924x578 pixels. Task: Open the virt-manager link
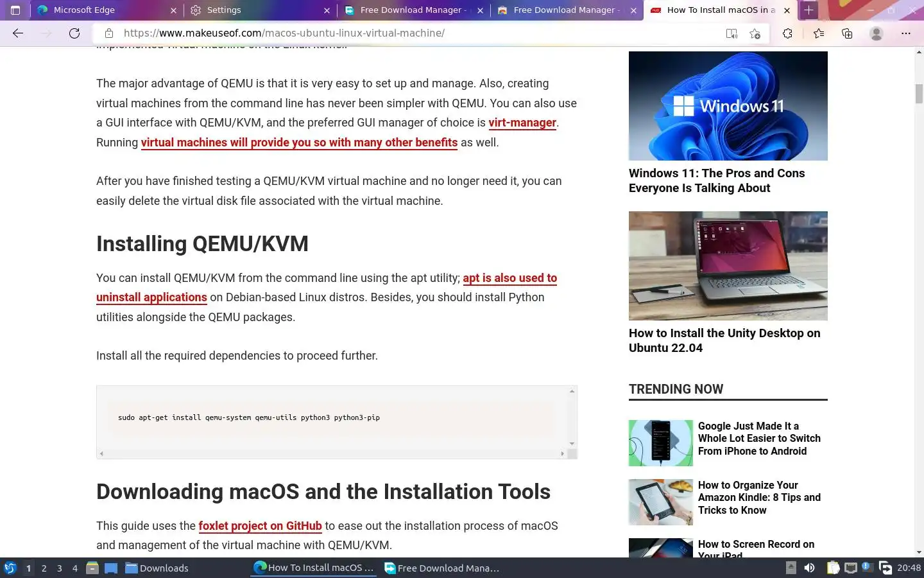point(522,123)
